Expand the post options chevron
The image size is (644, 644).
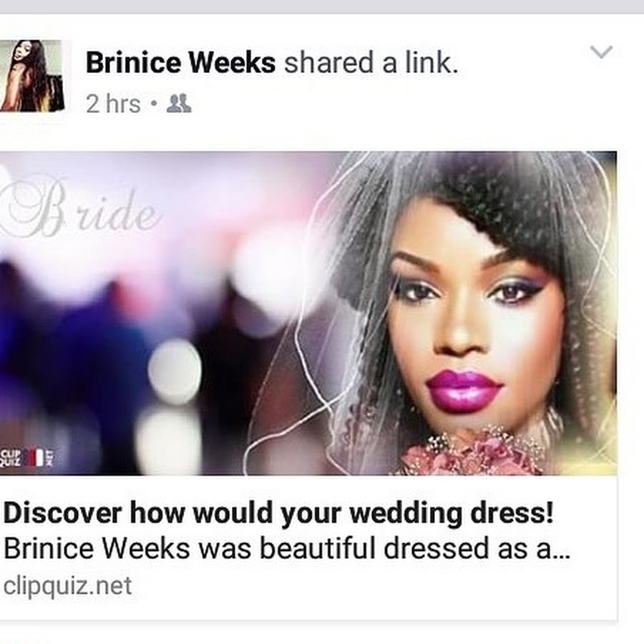pyautogui.click(x=601, y=52)
